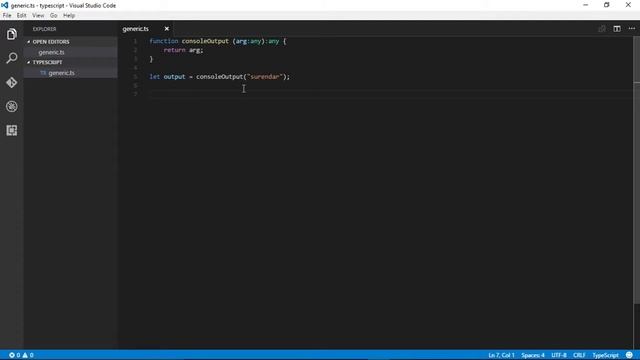The image size is (640, 360).
Task: Restore down the Visual Studio Code window
Action: click(x=607, y=5)
